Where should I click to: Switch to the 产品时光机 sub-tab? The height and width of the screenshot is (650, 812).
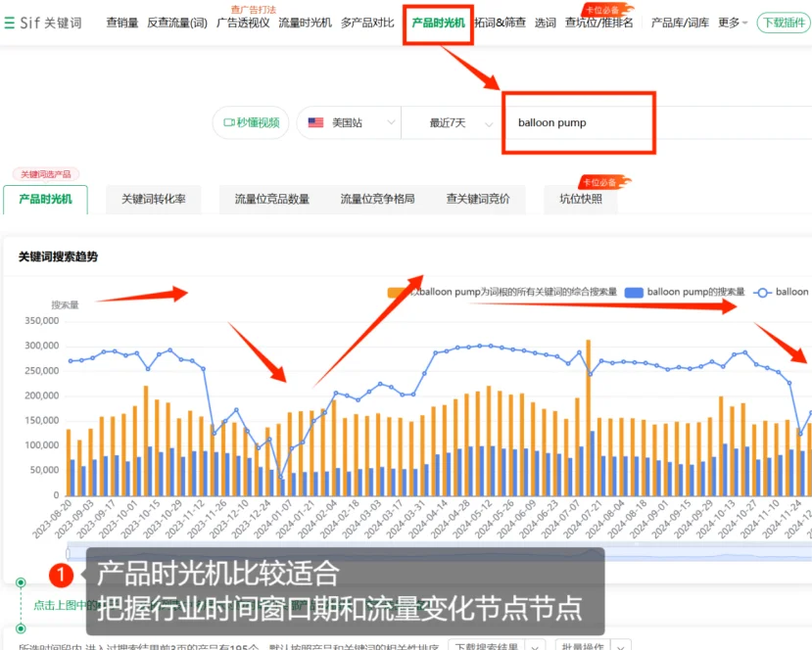pos(46,200)
